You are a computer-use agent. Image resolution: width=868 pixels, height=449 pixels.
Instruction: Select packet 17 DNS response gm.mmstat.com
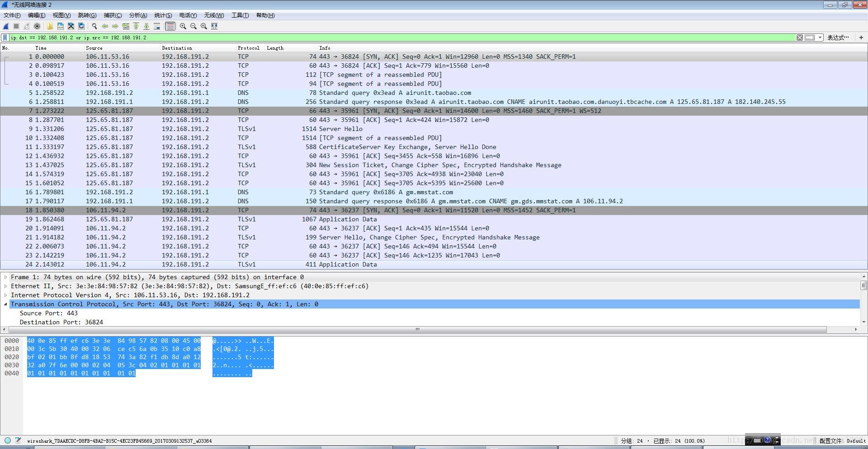[x=434, y=201]
